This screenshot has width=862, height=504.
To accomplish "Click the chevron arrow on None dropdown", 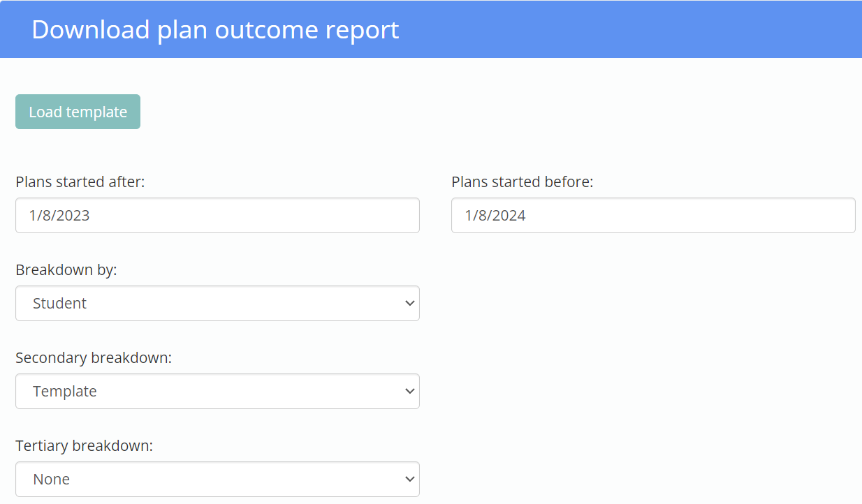I will tap(409, 479).
